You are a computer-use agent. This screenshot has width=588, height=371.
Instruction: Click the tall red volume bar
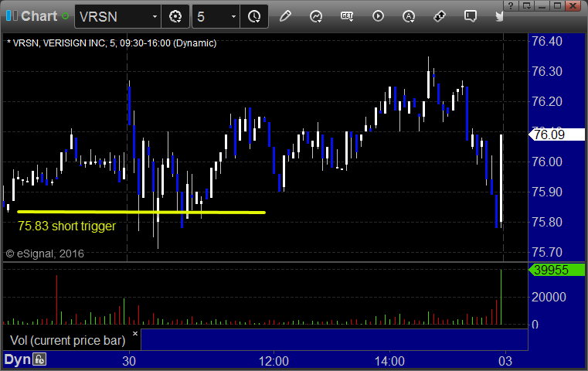[57, 300]
